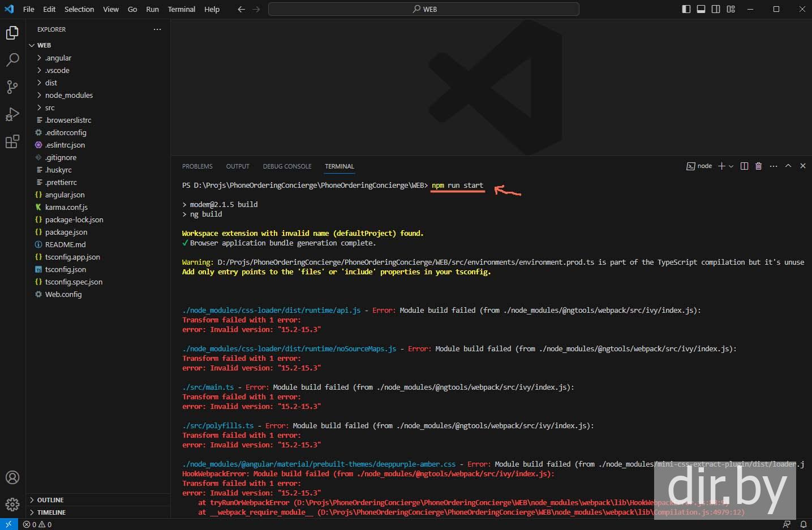
Task: Open the Accounts menu icon
Action: click(12, 477)
